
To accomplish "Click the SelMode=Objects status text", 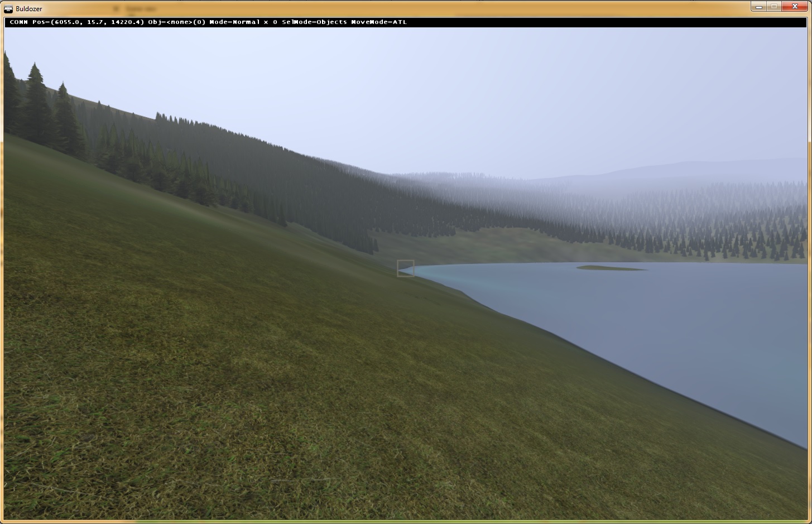I will click(x=314, y=22).
